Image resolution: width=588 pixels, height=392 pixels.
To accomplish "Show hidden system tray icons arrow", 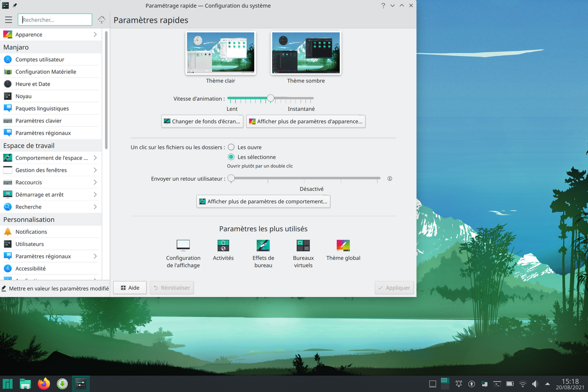I will click(x=548, y=384).
